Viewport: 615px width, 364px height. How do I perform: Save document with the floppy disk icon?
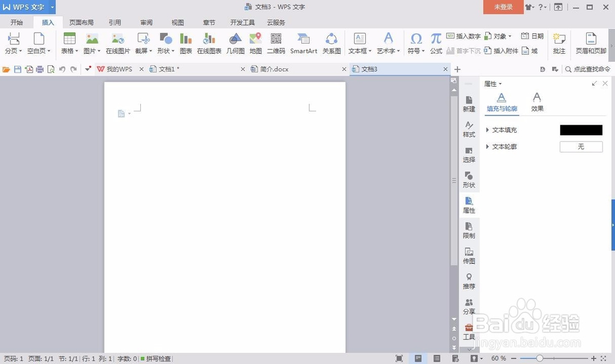pyautogui.click(x=17, y=69)
